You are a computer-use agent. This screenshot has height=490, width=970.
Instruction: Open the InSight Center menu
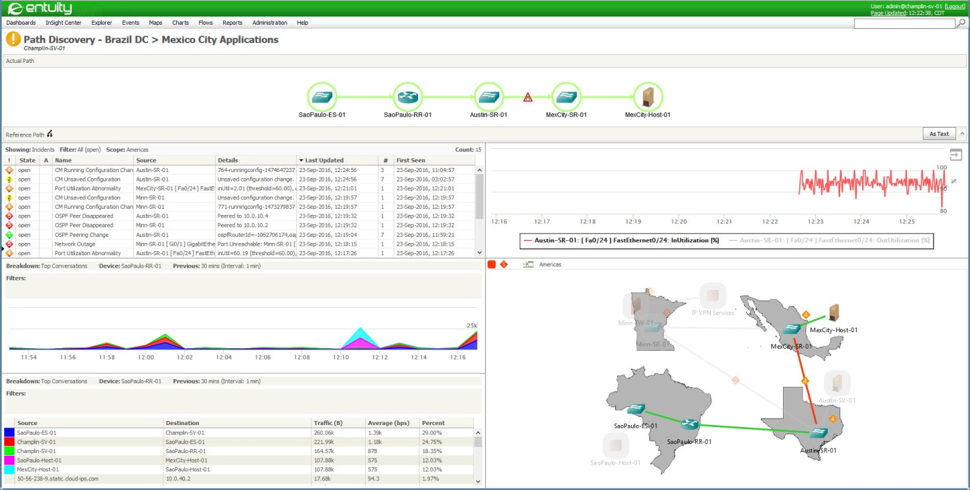coord(63,23)
